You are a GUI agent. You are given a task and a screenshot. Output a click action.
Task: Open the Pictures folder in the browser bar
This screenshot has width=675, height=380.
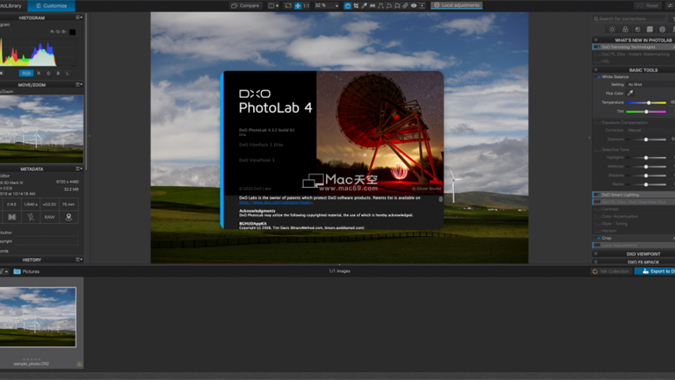point(27,272)
